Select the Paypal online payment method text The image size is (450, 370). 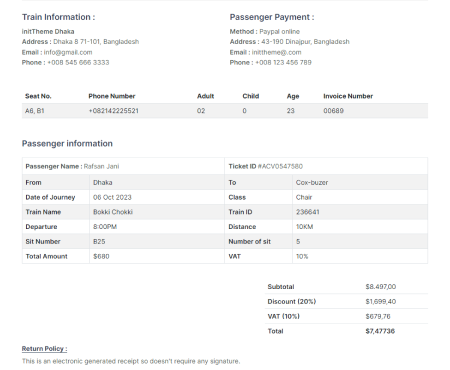[280, 32]
